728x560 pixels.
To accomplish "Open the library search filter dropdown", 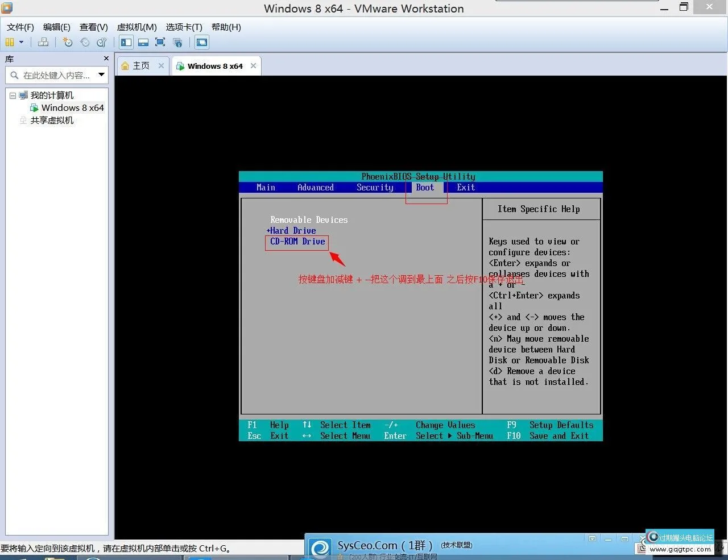I will [x=101, y=74].
